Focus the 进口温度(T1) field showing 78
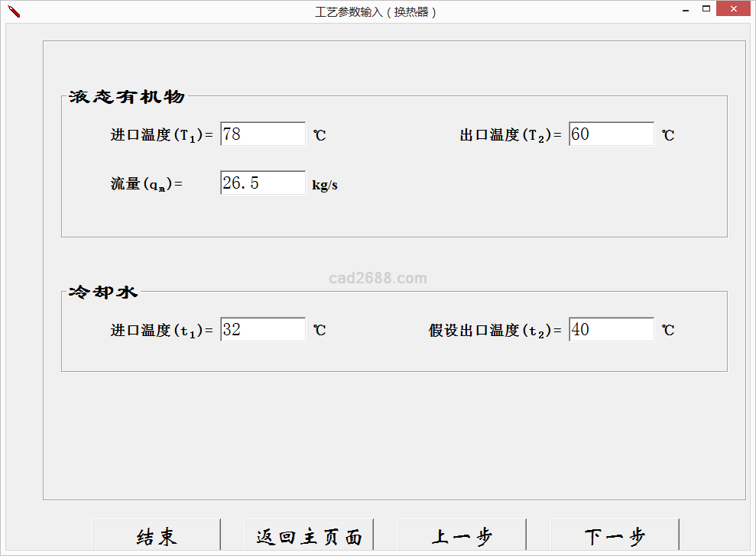 pos(263,134)
